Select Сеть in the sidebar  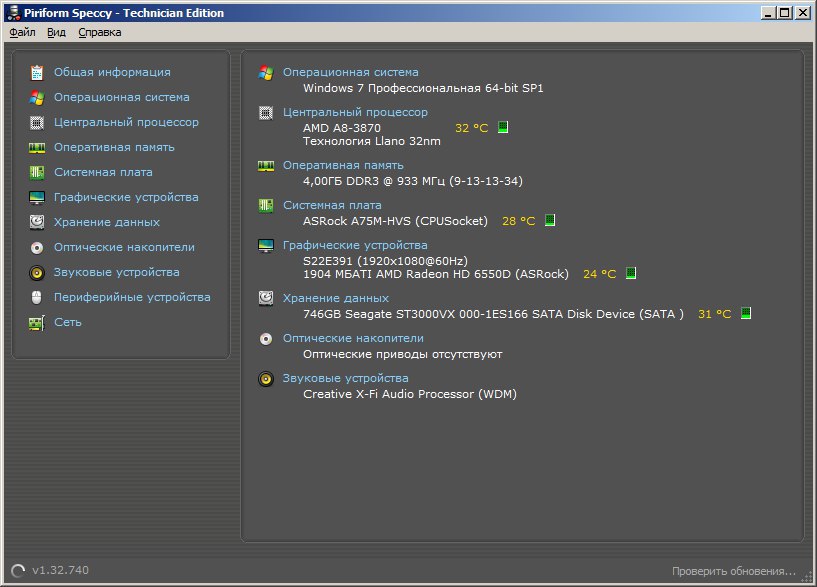(68, 322)
